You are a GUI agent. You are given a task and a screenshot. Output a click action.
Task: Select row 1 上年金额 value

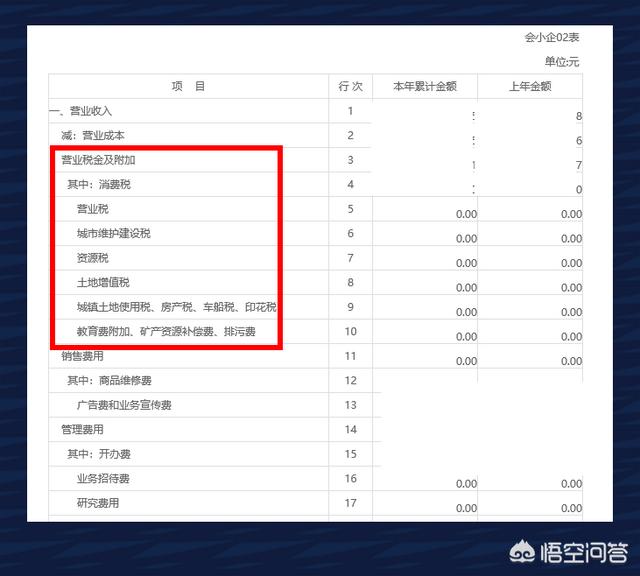579,116
